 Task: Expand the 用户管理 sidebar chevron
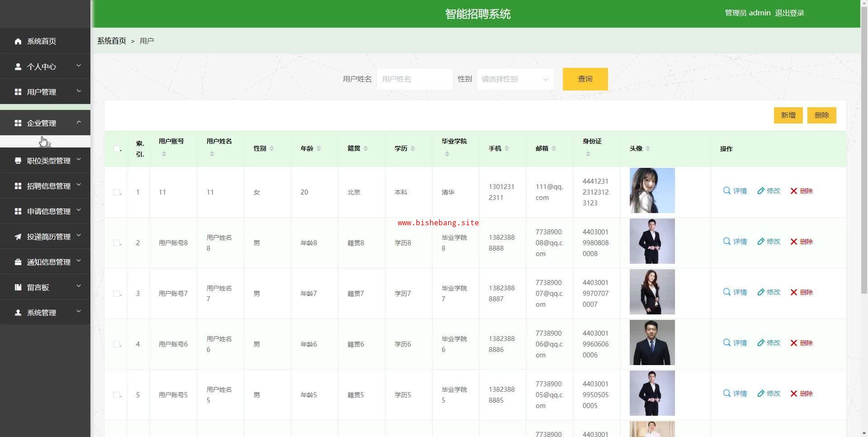(x=79, y=91)
